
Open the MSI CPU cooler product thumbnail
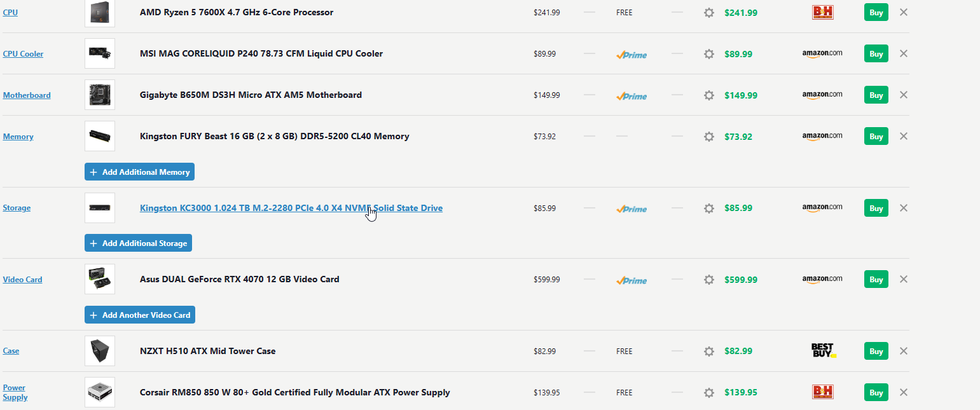coord(100,53)
